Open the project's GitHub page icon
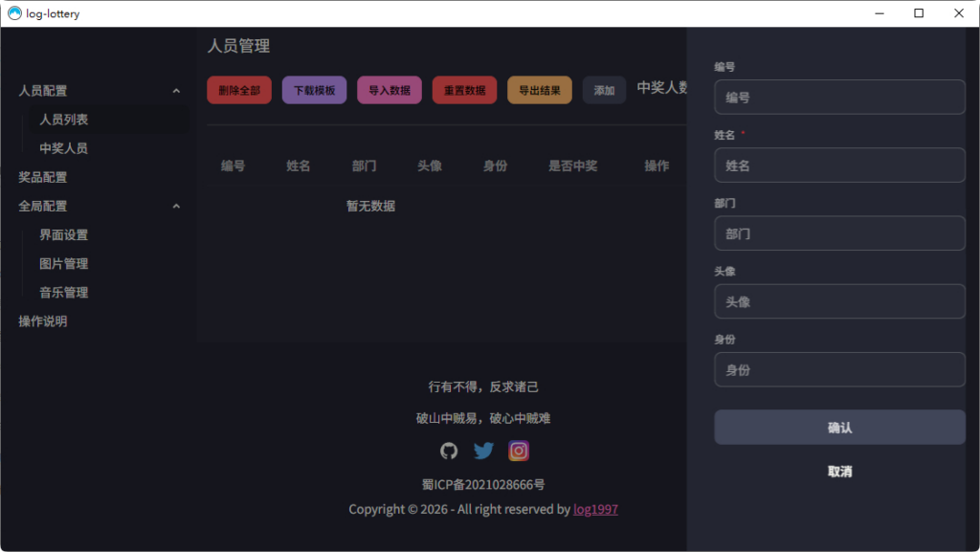Image resolution: width=980 pixels, height=552 pixels. coord(448,450)
